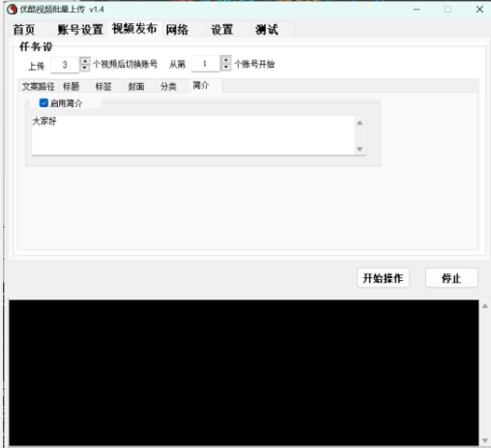The height and width of the screenshot is (448, 491).
Task: Select the 视频发布 tab
Action: [134, 29]
